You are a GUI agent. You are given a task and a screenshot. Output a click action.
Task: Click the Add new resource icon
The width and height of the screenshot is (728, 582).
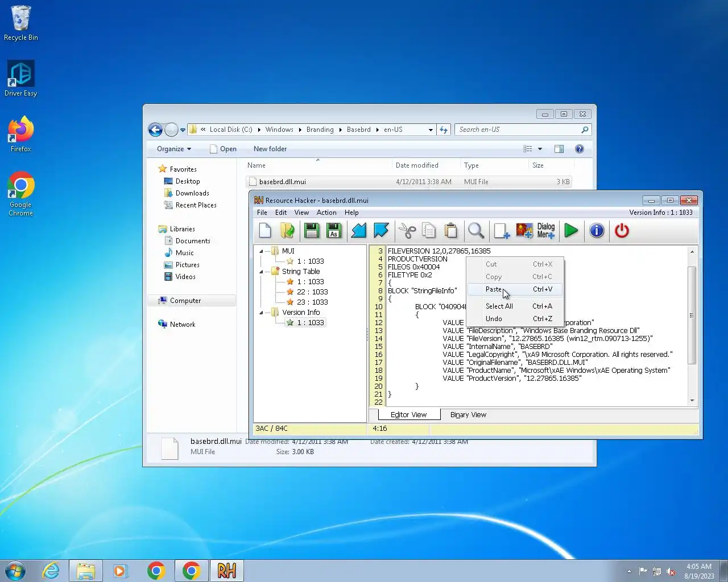pos(501,230)
